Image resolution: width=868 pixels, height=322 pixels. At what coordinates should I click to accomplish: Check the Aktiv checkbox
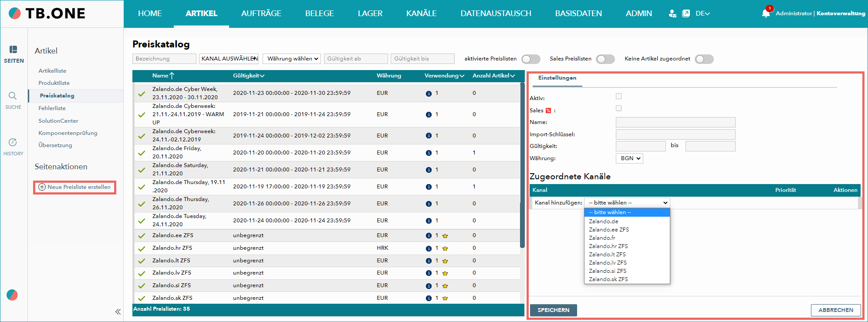(618, 96)
